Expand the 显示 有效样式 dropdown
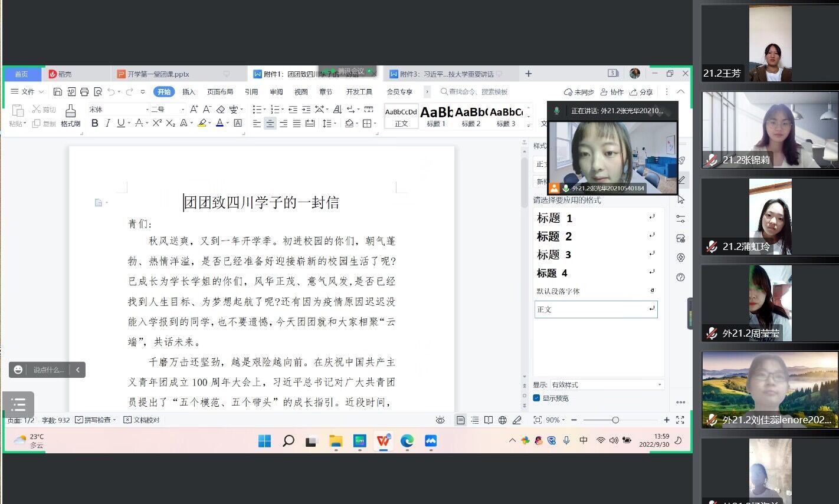 click(606, 385)
